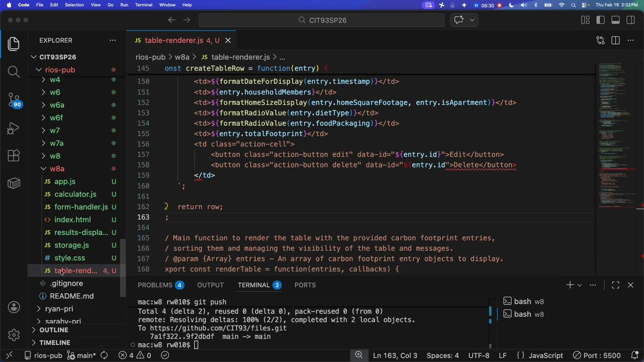Screen dimensions: 644x362
Task: Open terminal panel More Actions ellipsis
Action: pyautogui.click(x=593, y=285)
